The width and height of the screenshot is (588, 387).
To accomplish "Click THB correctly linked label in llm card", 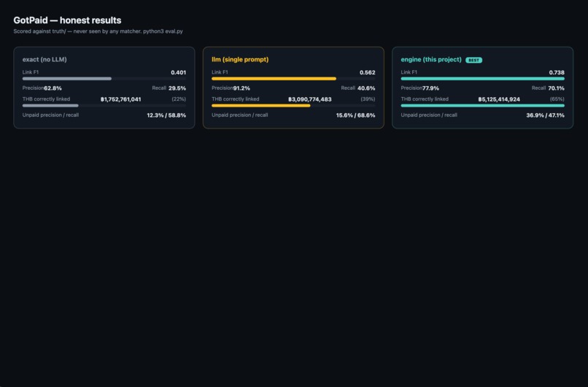I will click(236, 99).
